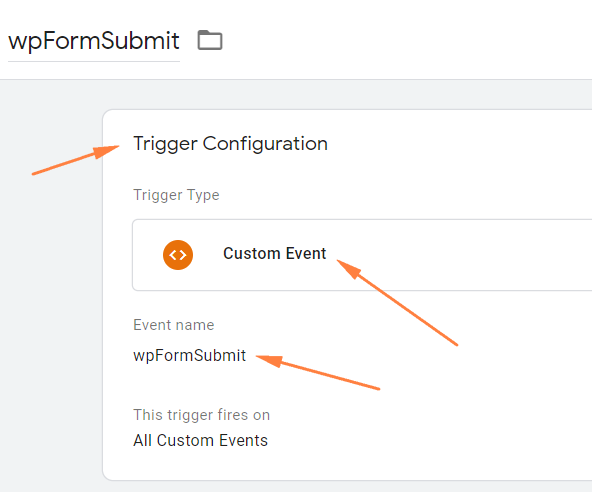Screen dimensions: 592x492
Task: Click the gray background left of card
Action: (x=51, y=302)
